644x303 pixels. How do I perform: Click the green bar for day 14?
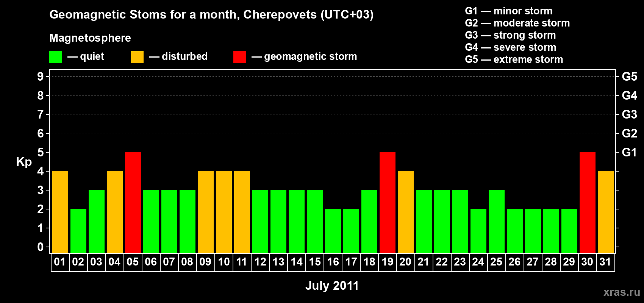tap(297, 221)
